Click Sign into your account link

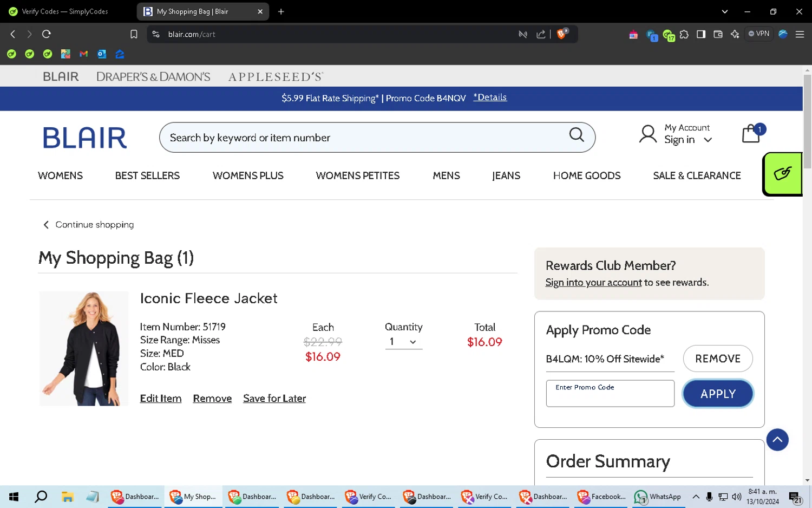point(593,282)
